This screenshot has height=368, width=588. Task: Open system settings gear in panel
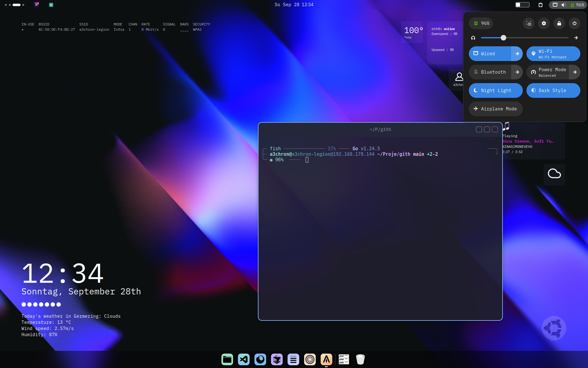pyautogui.click(x=544, y=23)
